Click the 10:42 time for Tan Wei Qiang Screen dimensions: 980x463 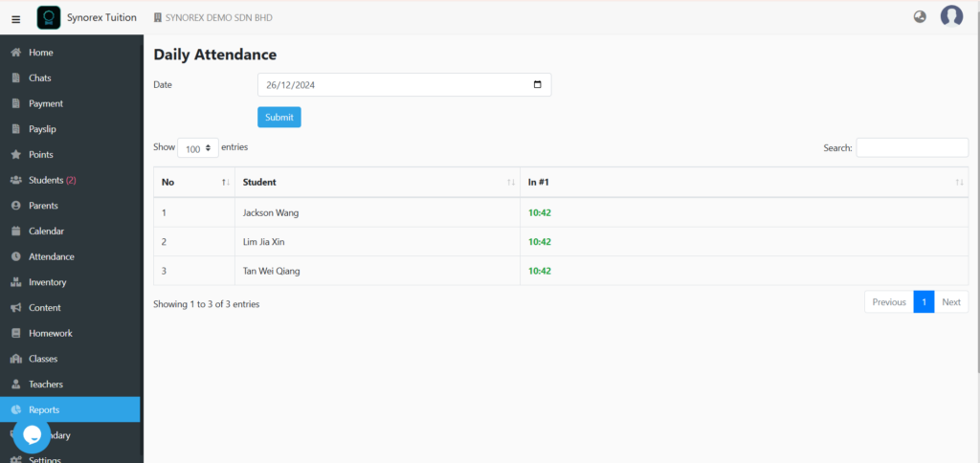540,271
